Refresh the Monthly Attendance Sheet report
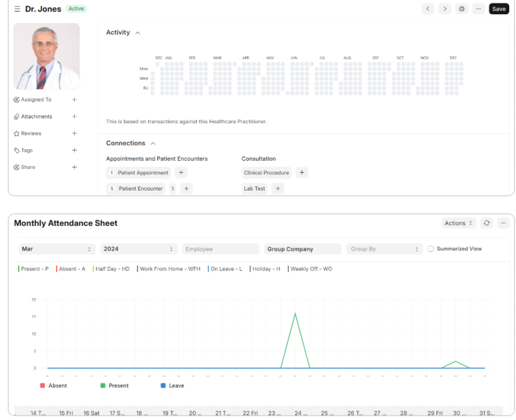The width and height of the screenshot is (516, 420). [486, 223]
